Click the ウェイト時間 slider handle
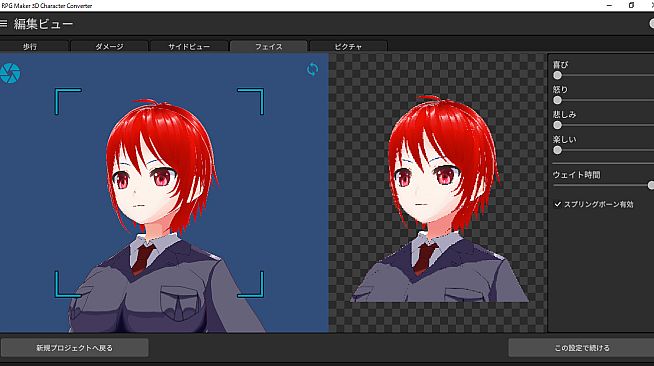This screenshot has width=654, height=366. pos(651,185)
